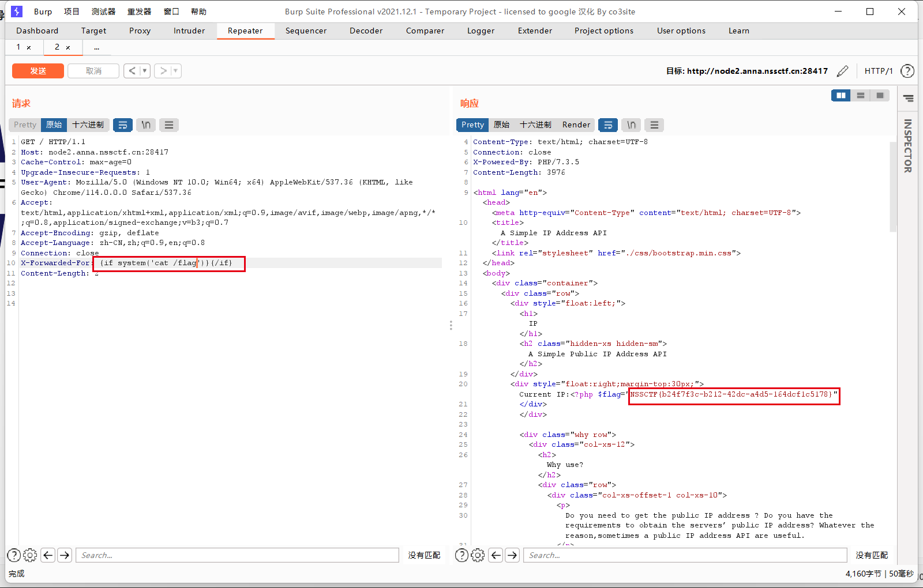Open Repeater help question-mark icon at top right

click(x=907, y=71)
